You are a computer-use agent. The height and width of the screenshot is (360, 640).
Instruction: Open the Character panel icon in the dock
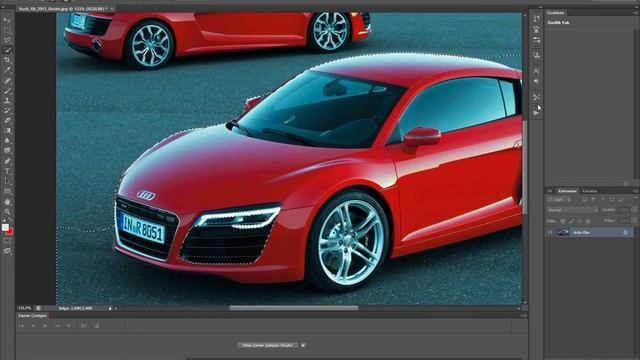[536, 71]
